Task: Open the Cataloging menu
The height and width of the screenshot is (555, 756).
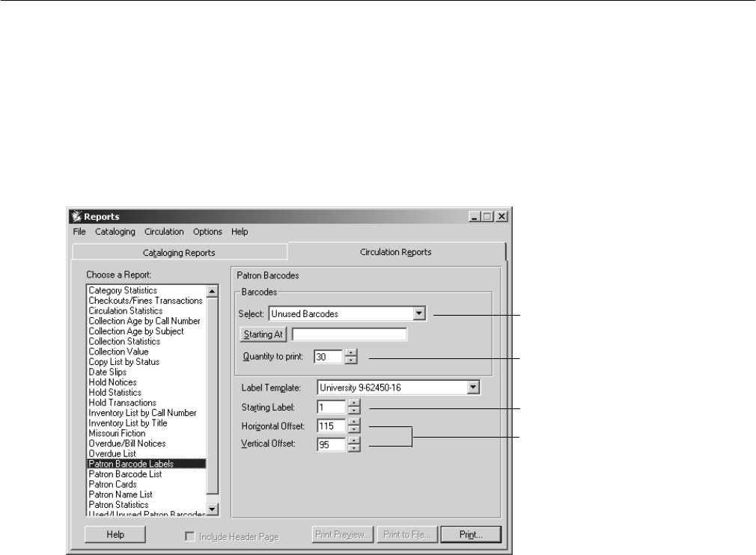Action: pos(115,232)
